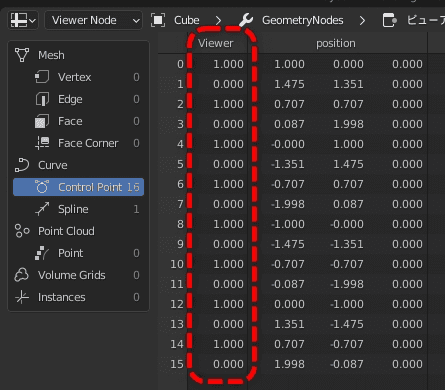Click Viewer value in row 12
The height and width of the screenshot is (390, 445).
228,304
